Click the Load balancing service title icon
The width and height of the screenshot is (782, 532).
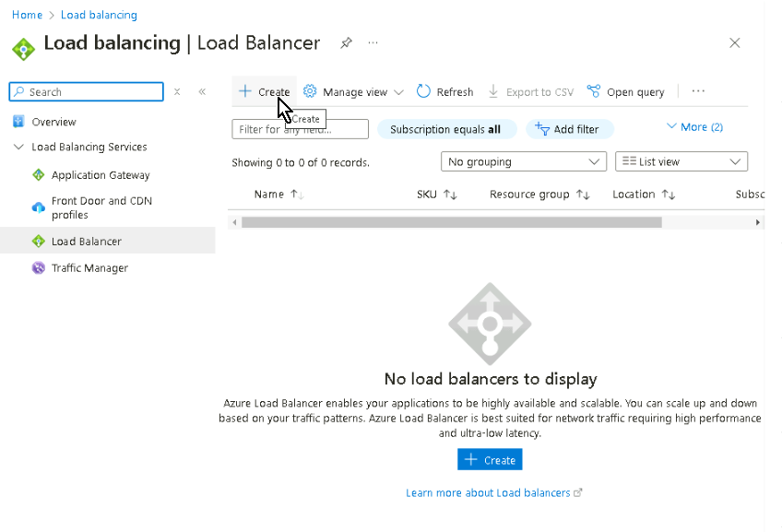click(x=23, y=49)
